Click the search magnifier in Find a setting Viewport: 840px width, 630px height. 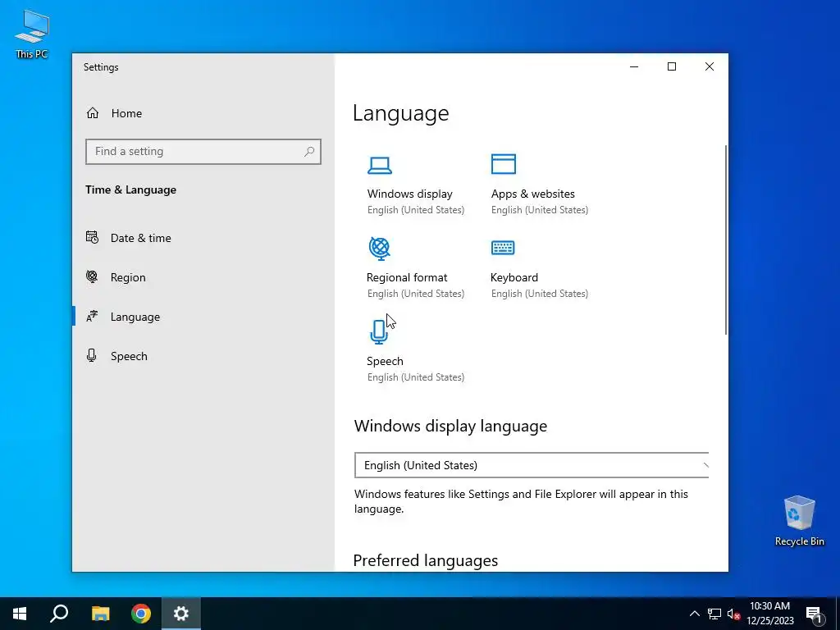(x=309, y=152)
